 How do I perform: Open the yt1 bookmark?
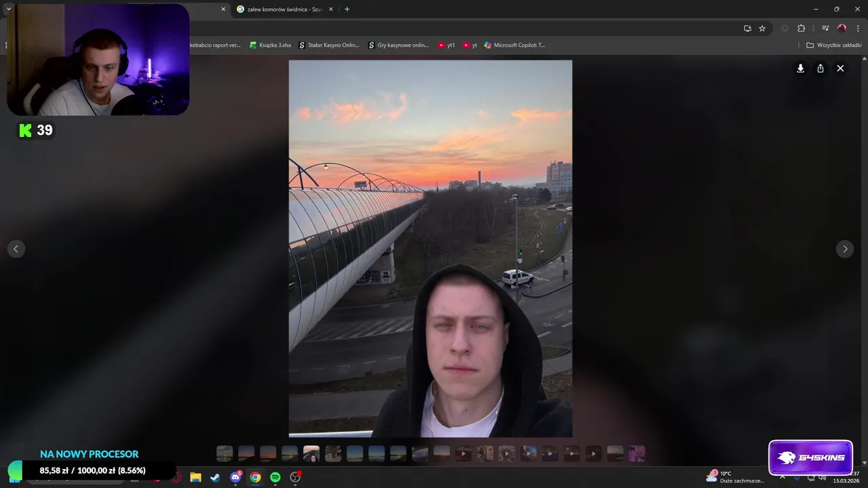446,45
